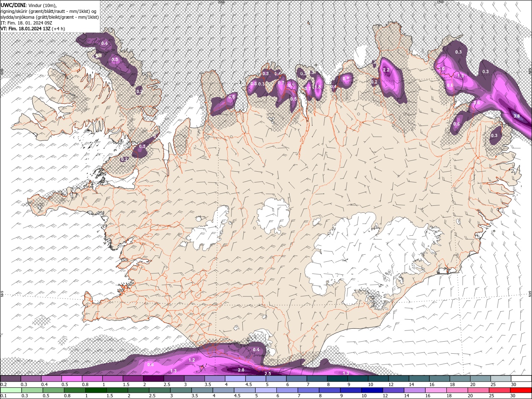Upper legend: pick lavender swatch between 4 and 4.5
Screen dimensions: 532x399
tap(235, 379)
